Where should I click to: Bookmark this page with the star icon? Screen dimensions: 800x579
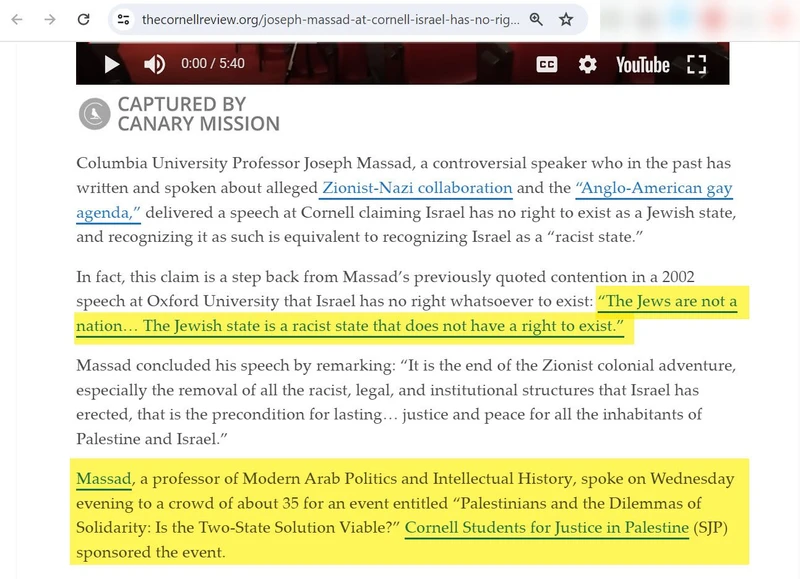tap(566, 19)
